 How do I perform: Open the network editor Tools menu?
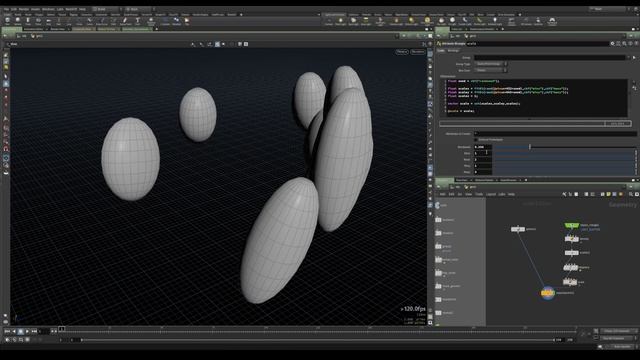(479, 194)
